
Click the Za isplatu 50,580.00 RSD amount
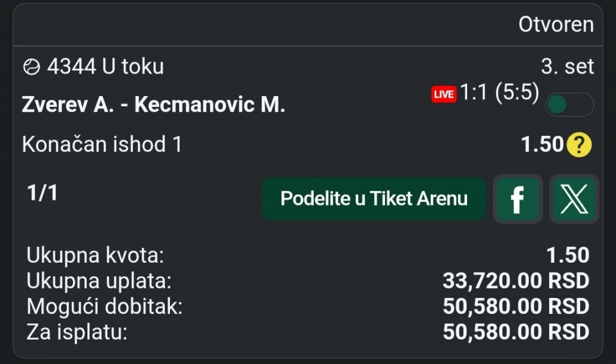click(515, 332)
